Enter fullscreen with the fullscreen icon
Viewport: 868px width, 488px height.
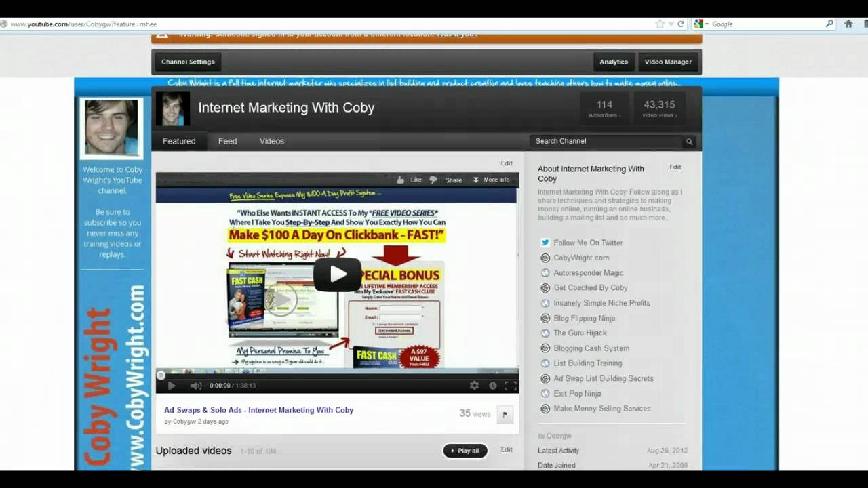(x=511, y=386)
